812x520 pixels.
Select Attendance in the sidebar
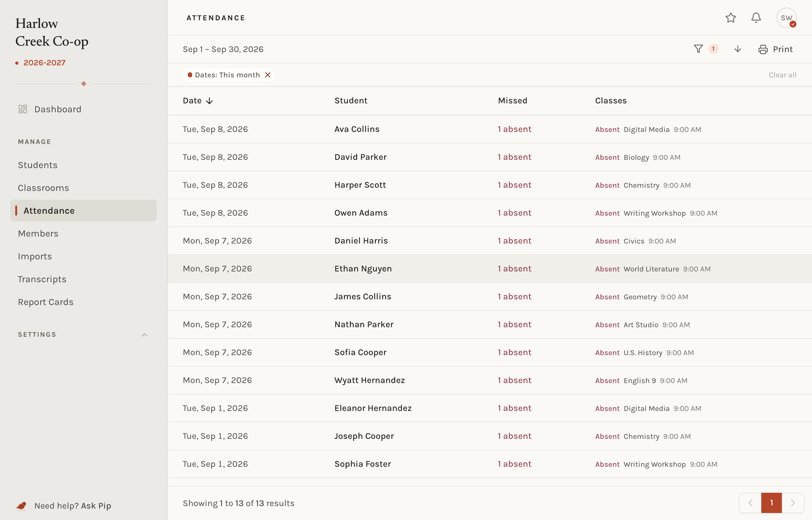tap(83, 210)
